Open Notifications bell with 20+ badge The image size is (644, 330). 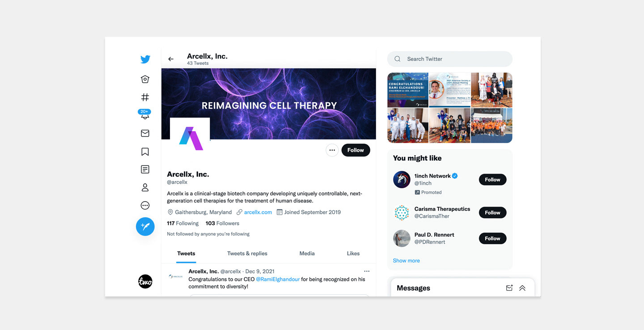click(145, 114)
